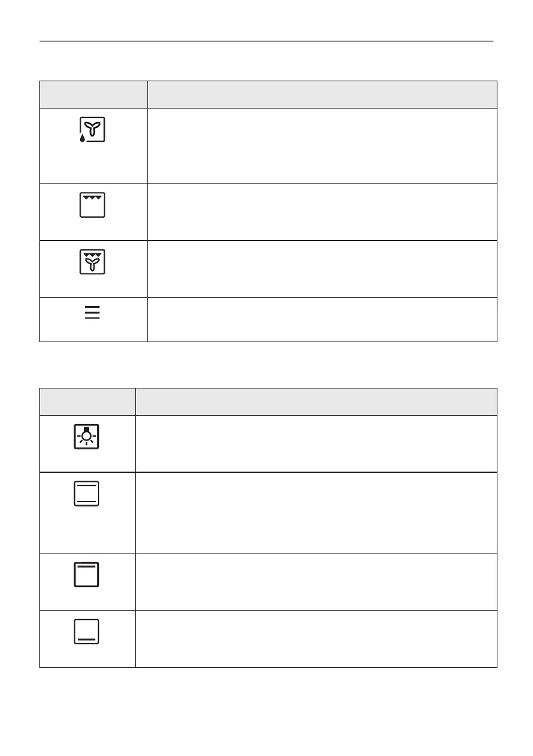Select the top and bottom heat icon
The image size is (533, 756).
click(x=86, y=493)
